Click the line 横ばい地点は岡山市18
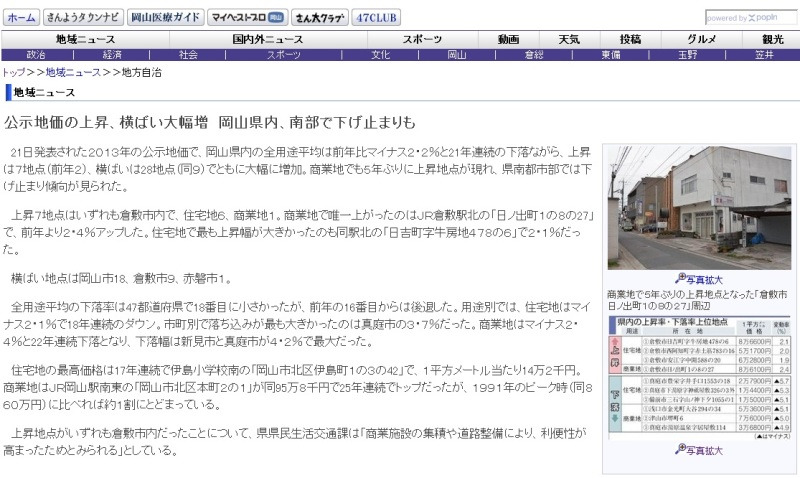The image size is (800, 478). (x=121, y=279)
